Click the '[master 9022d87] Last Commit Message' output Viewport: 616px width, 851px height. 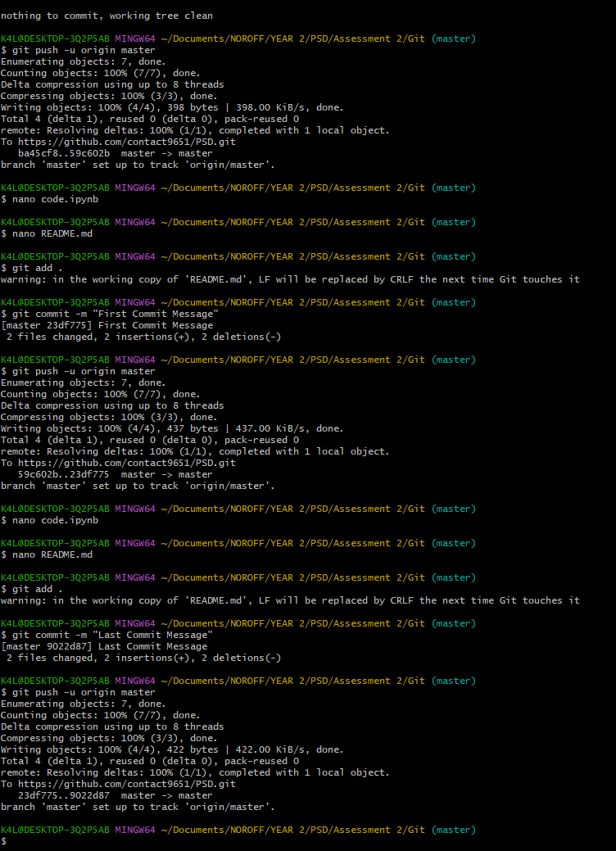(104, 646)
